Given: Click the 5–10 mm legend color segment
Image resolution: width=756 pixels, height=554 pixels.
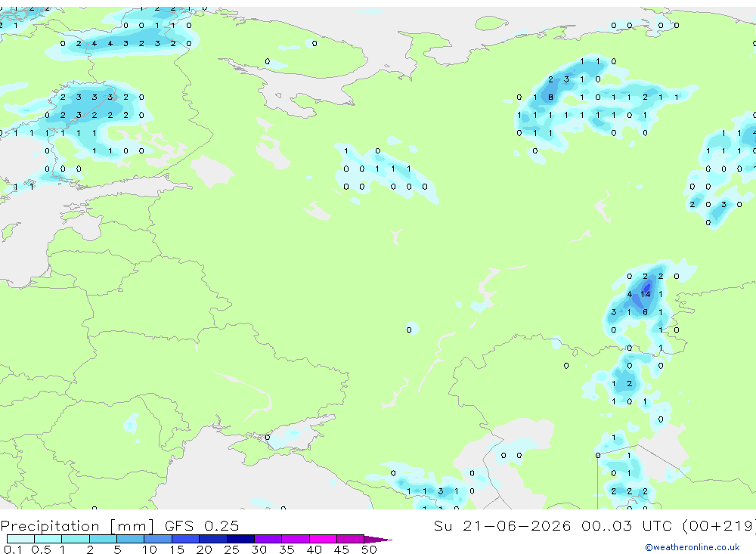Looking at the screenshot, I should pos(131,539).
